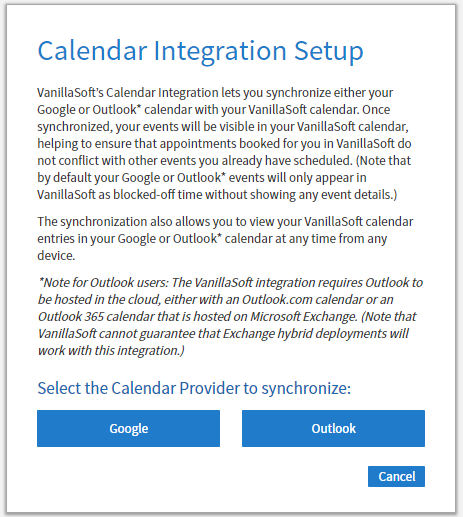This screenshot has width=463, height=517.
Task: Click the word 'Calendar' in the title
Action: [92, 51]
